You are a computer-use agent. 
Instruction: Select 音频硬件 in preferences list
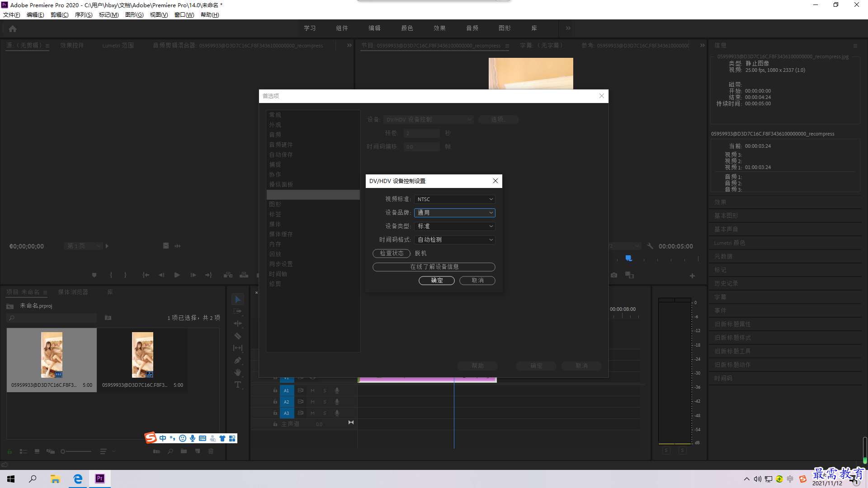[x=281, y=145]
